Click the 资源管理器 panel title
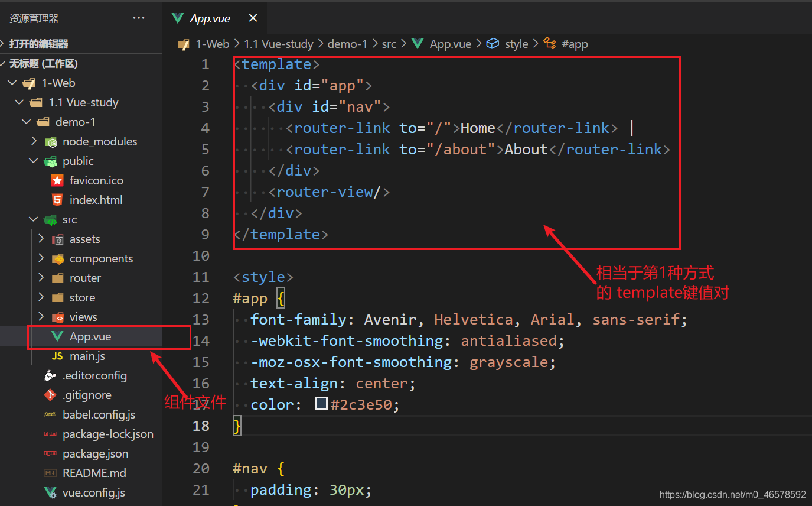This screenshot has width=812, height=506. (x=34, y=18)
